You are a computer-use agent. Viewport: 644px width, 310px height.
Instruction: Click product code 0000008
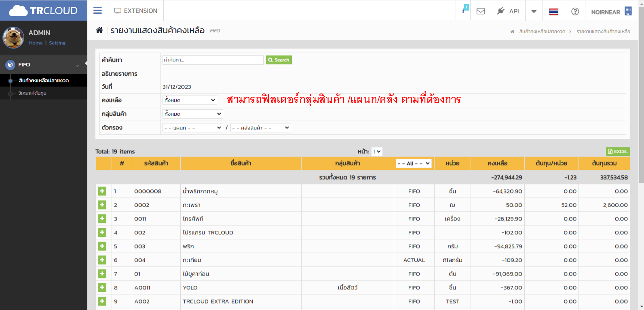click(x=148, y=191)
